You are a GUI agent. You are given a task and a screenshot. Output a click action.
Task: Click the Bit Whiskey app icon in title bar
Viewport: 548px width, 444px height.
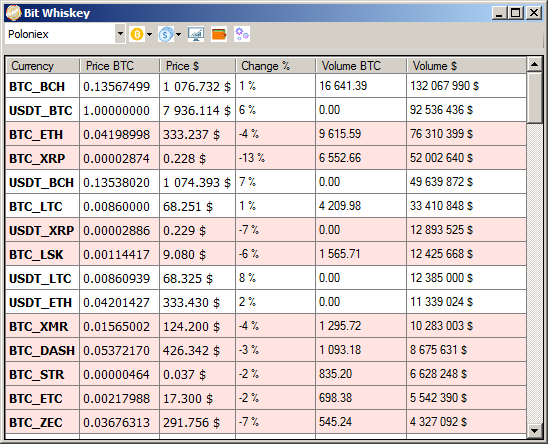[x=13, y=13]
